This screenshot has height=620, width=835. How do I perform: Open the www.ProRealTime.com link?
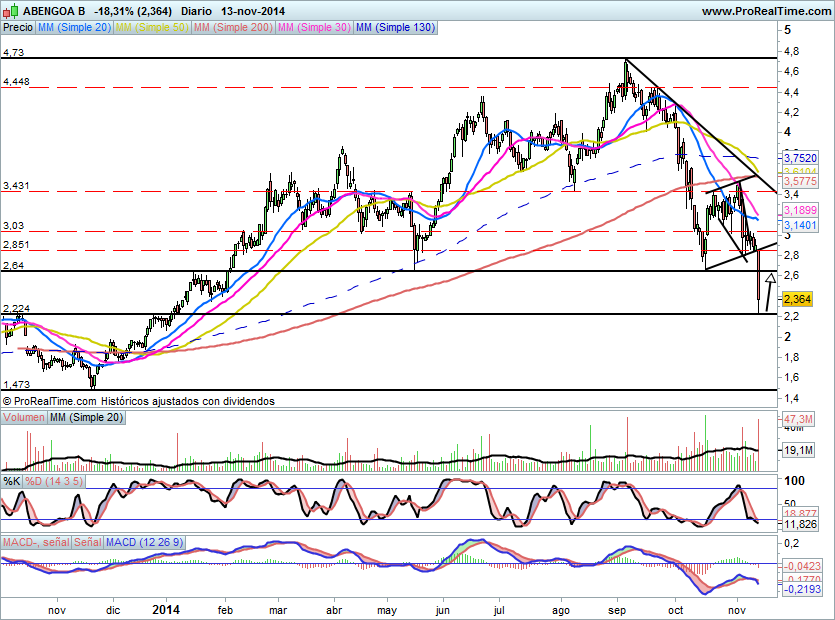coord(766,11)
